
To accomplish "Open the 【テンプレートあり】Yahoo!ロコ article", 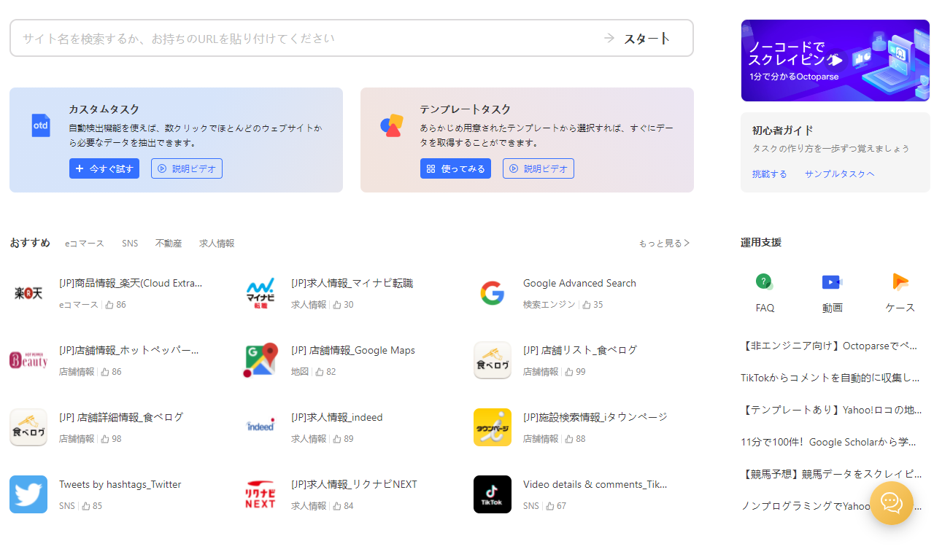I will point(831,410).
